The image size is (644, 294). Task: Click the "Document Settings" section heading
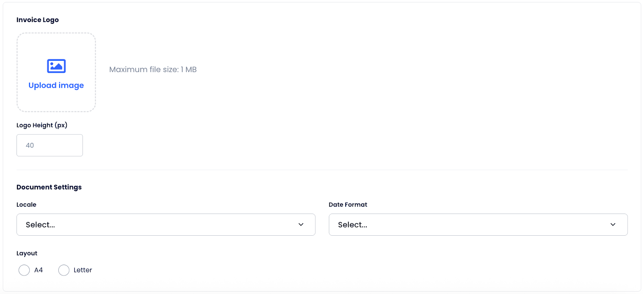(x=49, y=187)
